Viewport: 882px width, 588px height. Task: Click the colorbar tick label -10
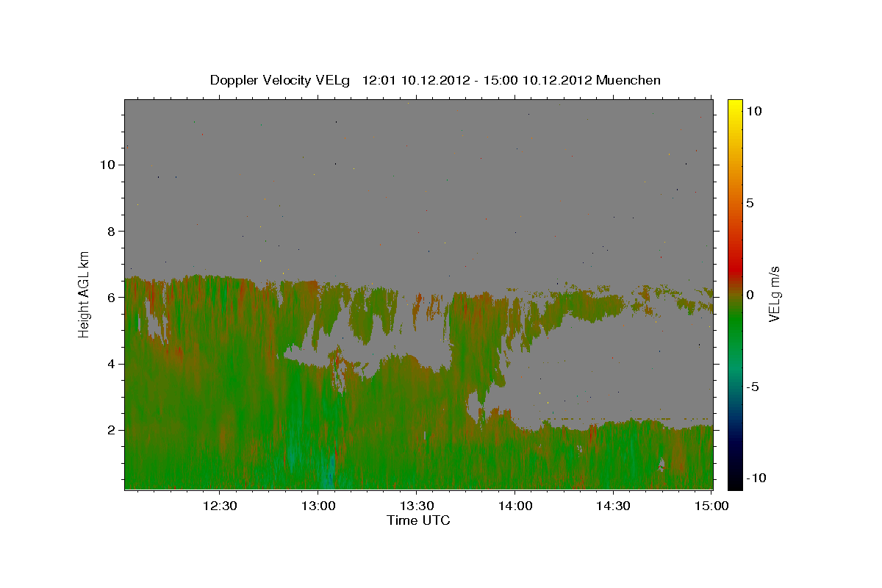tap(756, 478)
